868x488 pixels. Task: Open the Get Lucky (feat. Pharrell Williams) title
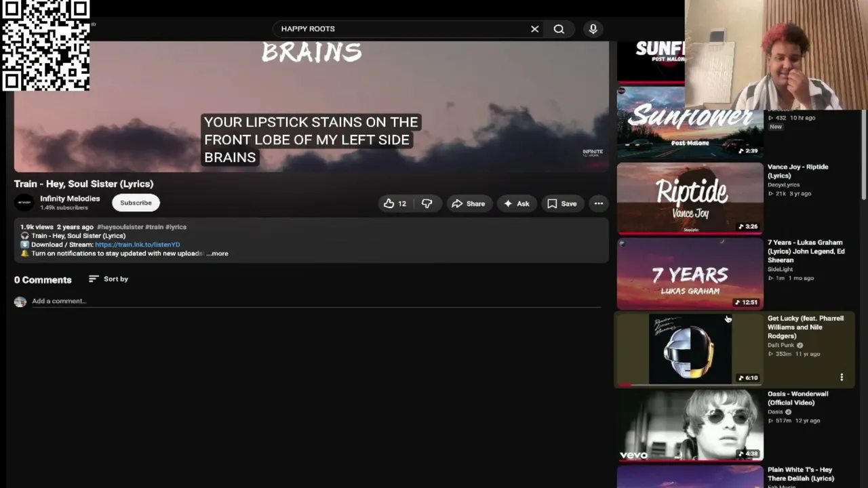click(x=806, y=327)
